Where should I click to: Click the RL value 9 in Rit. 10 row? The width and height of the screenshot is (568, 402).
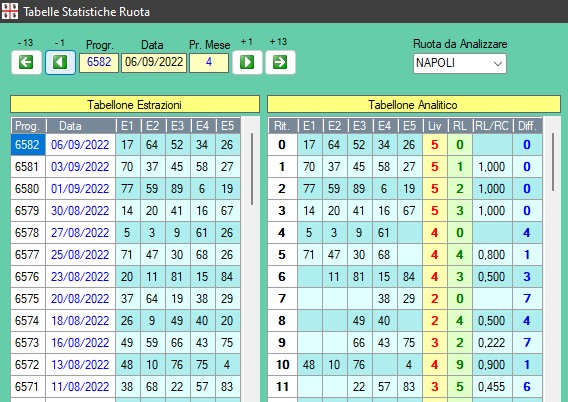[x=460, y=364]
